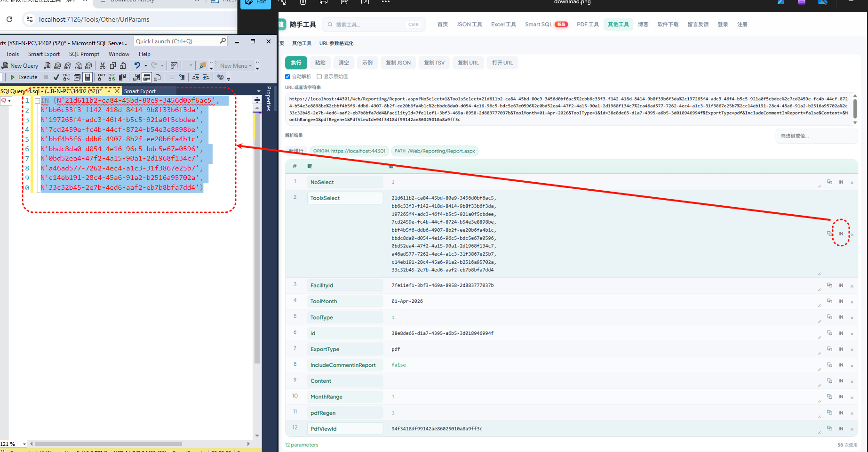
Task: Click the Execute query button
Action: tap(24, 77)
